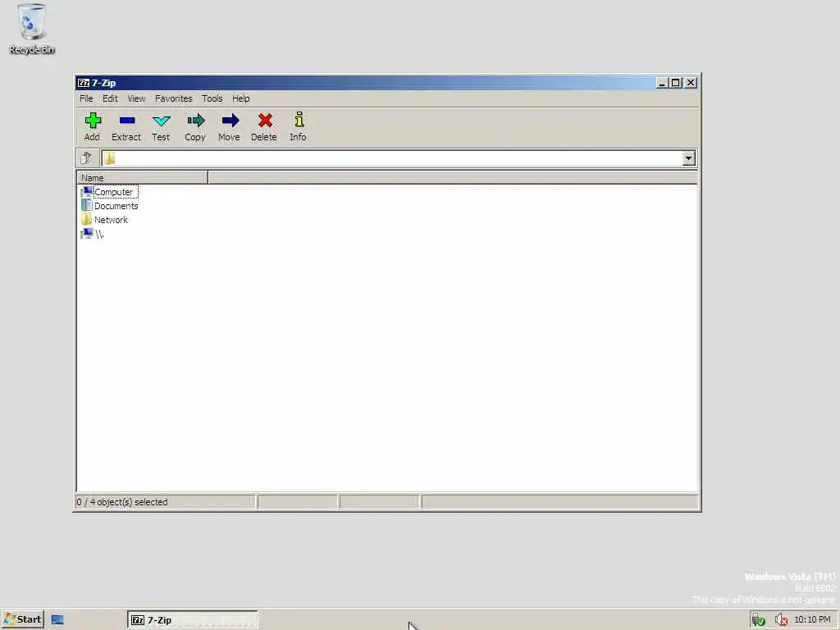Click the 10:10 PM clock
The image size is (840, 630).
click(812, 619)
